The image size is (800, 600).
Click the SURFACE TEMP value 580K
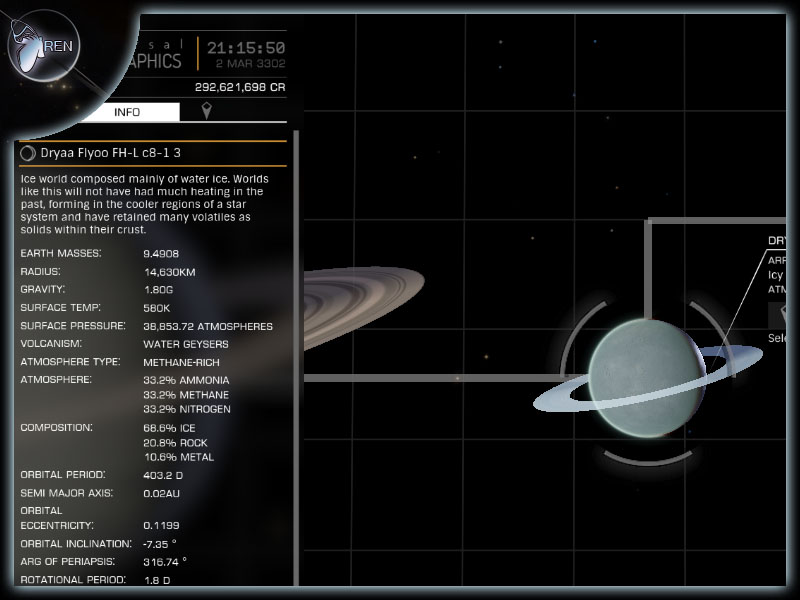pos(157,308)
